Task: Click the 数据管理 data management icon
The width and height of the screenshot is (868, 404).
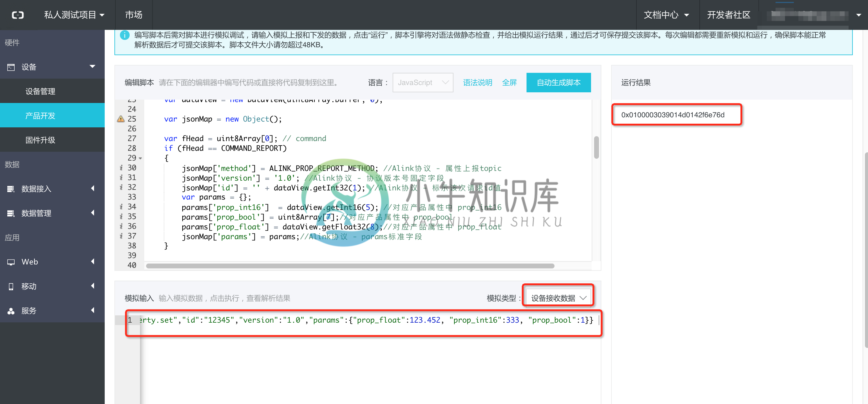Action: click(x=11, y=213)
